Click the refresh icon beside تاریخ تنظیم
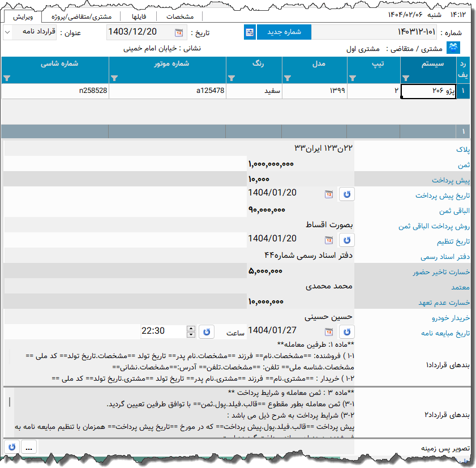The width and height of the screenshot is (476, 468). (x=346, y=240)
